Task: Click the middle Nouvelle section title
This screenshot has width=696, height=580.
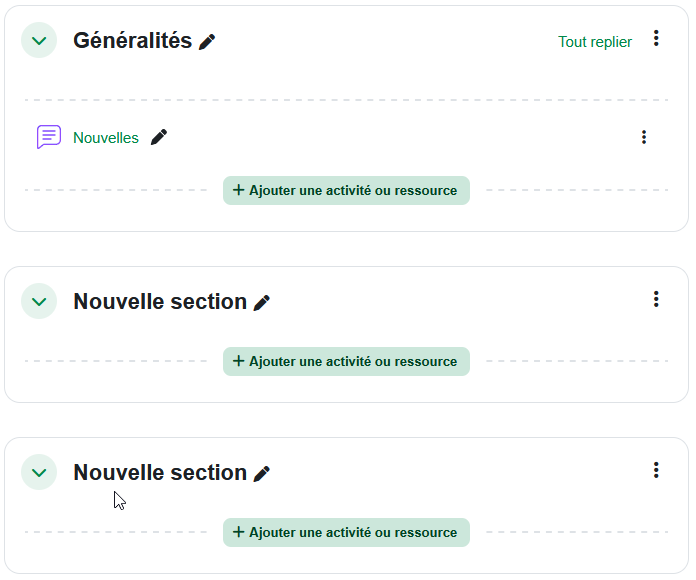Action: [160, 301]
